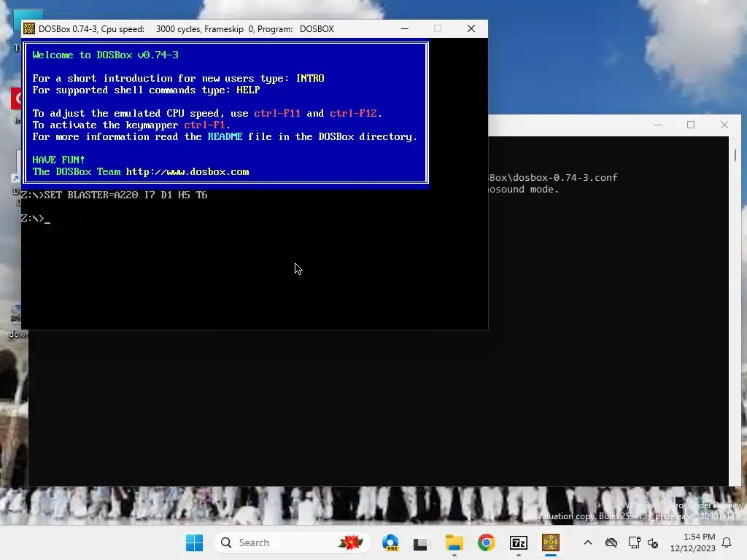Screen dimensions: 747x560
Task: Click the README word in the welcome box
Action: point(225,136)
